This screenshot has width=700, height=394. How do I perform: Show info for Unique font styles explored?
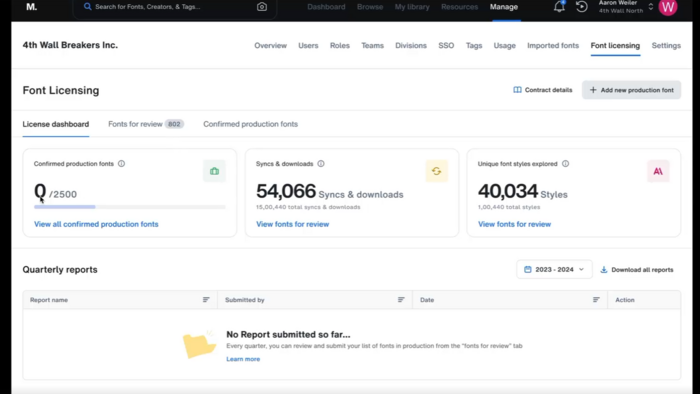tap(565, 164)
